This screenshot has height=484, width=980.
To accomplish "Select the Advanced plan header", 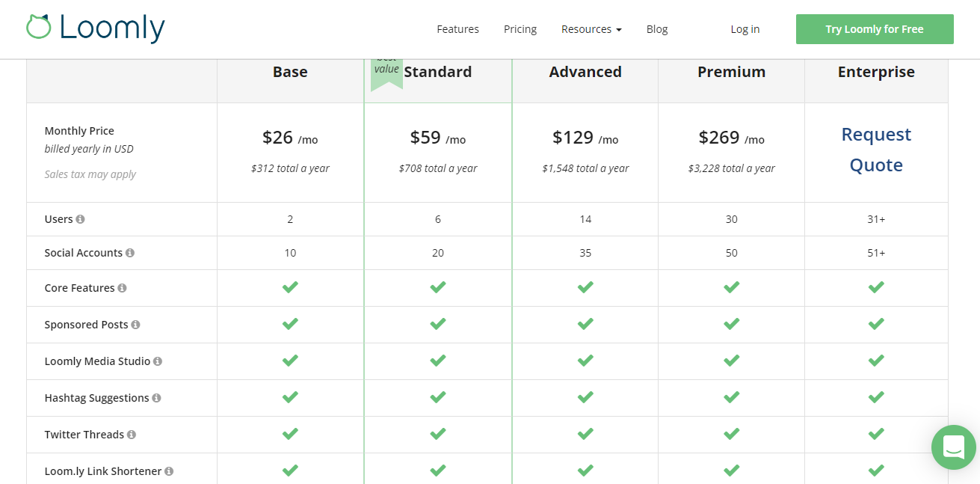I will point(585,72).
